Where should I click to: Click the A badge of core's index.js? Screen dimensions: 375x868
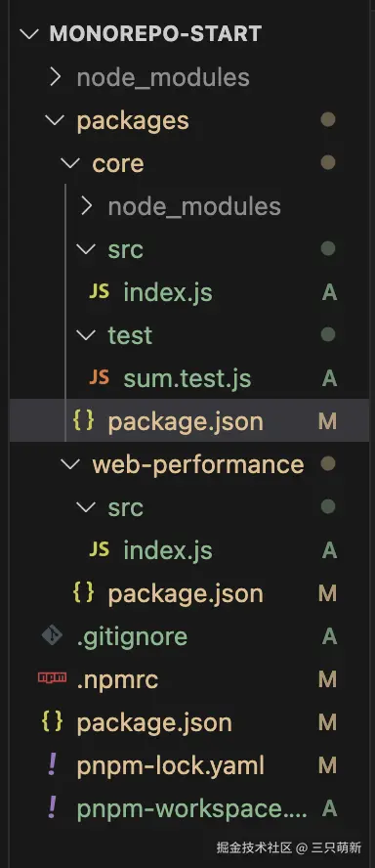coord(330,292)
